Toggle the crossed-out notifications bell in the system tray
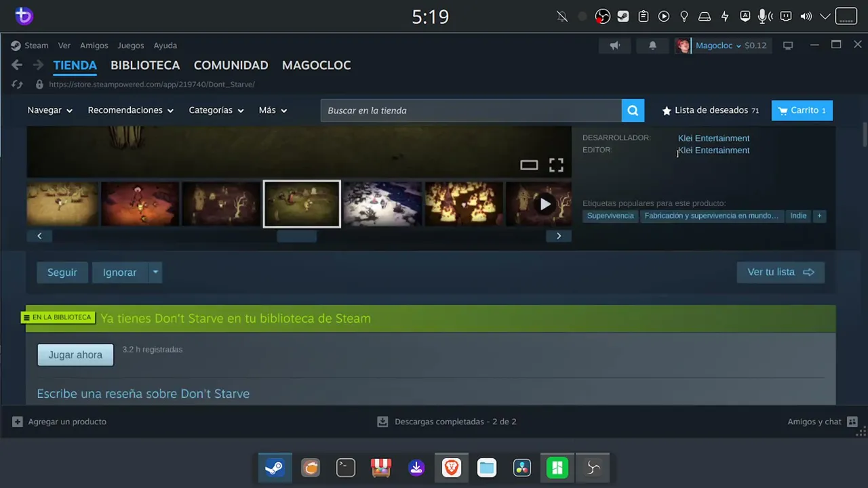The width and height of the screenshot is (868, 488). (562, 16)
